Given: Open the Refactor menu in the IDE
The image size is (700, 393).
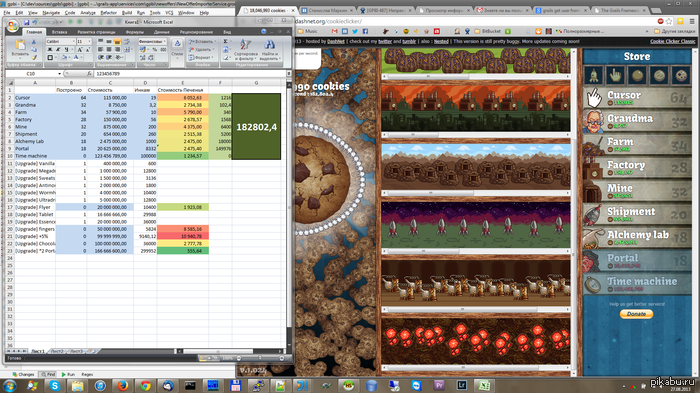Looking at the screenshot, I should click(108, 13).
